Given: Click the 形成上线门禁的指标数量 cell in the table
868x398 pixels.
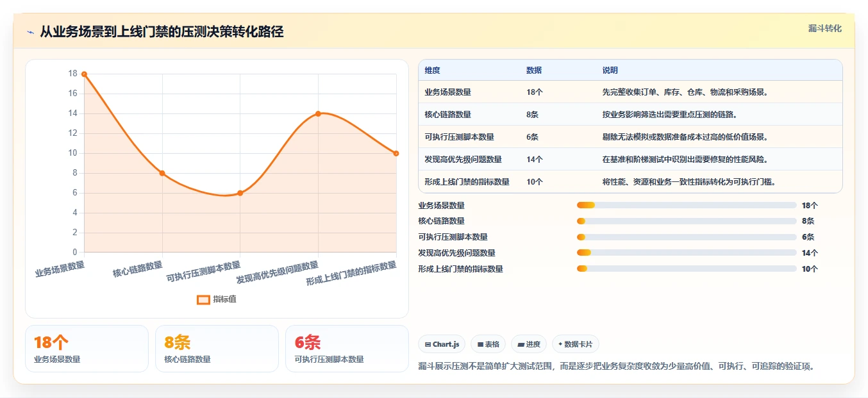Looking at the screenshot, I should coord(467,182).
